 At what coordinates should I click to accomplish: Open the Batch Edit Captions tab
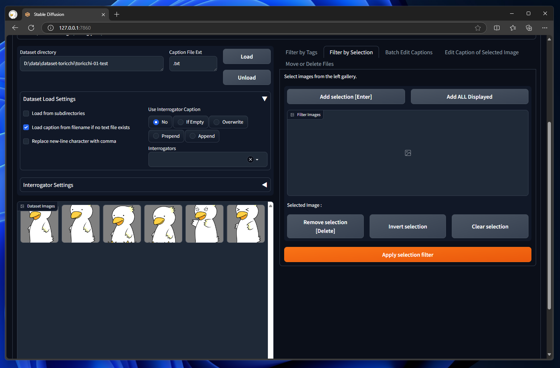coord(409,52)
